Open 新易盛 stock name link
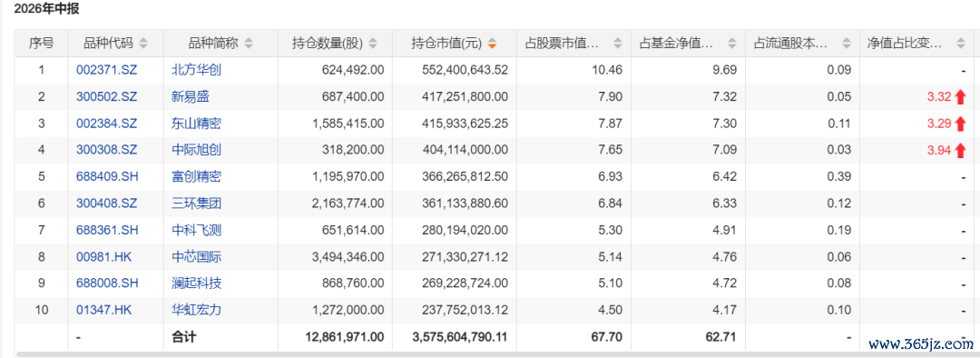The image size is (980, 358). tap(191, 96)
